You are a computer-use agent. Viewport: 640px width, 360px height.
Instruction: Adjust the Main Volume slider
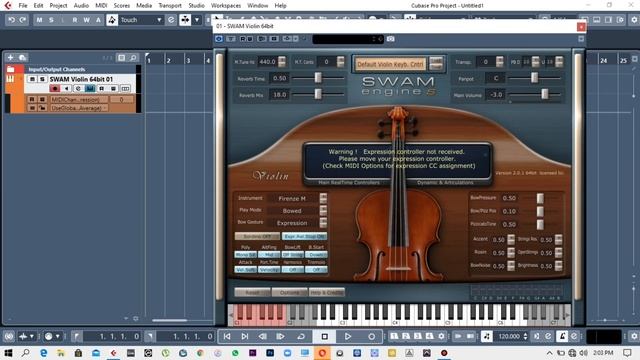click(544, 94)
